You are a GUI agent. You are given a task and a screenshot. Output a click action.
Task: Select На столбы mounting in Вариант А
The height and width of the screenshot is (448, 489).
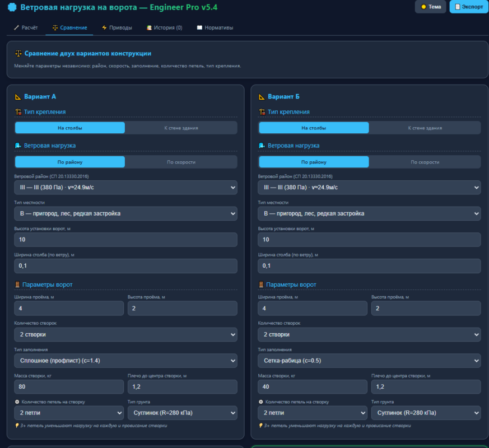pos(70,128)
